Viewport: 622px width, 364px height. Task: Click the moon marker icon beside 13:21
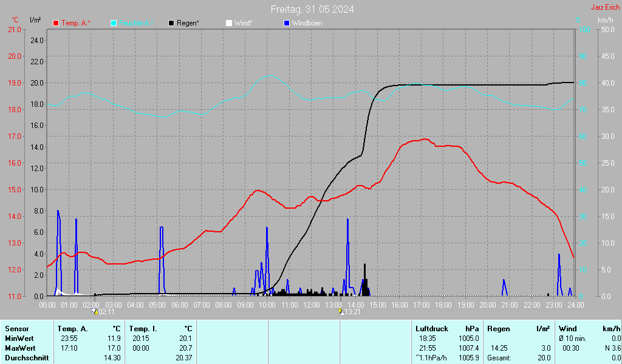(x=341, y=311)
